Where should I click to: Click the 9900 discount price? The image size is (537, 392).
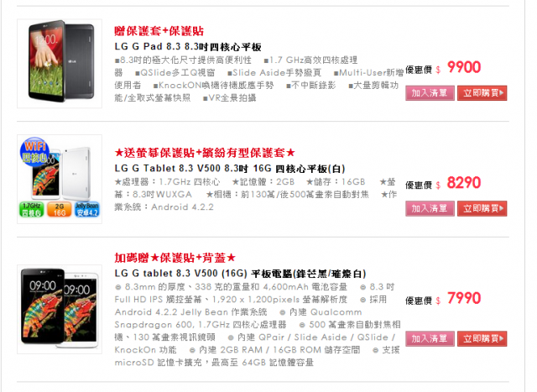click(464, 67)
